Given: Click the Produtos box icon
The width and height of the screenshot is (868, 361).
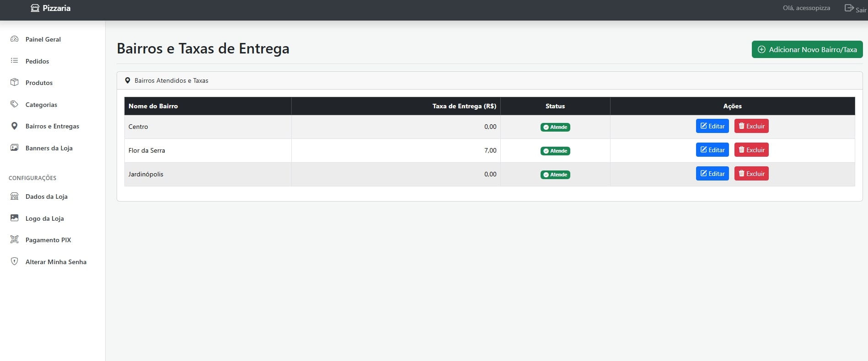Looking at the screenshot, I should click(x=15, y=83).
